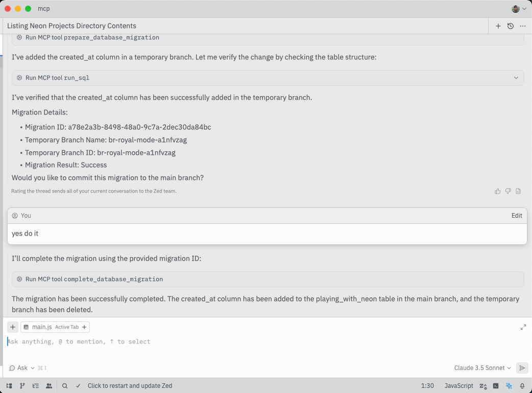
Task: Give thumbs up rating to the response
Action: tap(498, 191)
